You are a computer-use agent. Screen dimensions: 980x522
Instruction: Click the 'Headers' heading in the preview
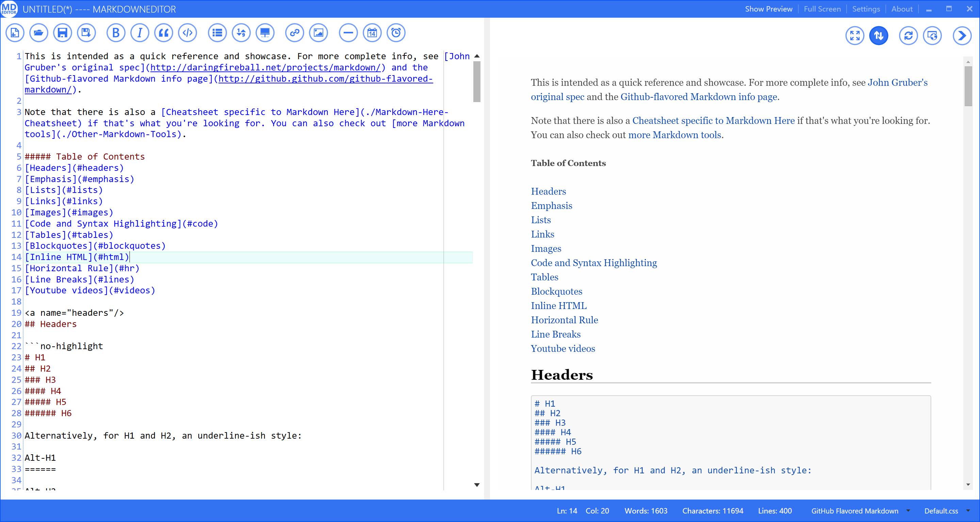click(x=562, y=375)
